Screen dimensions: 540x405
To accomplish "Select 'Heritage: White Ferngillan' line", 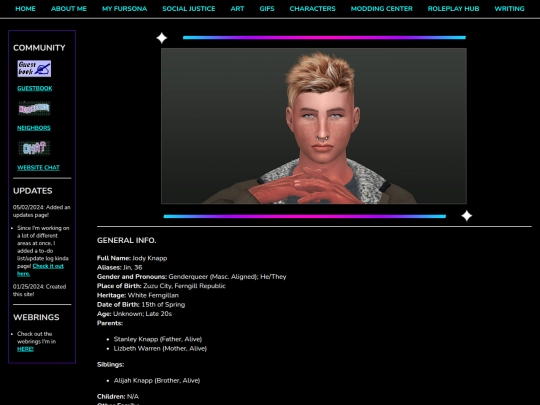I will click(138, 295).
